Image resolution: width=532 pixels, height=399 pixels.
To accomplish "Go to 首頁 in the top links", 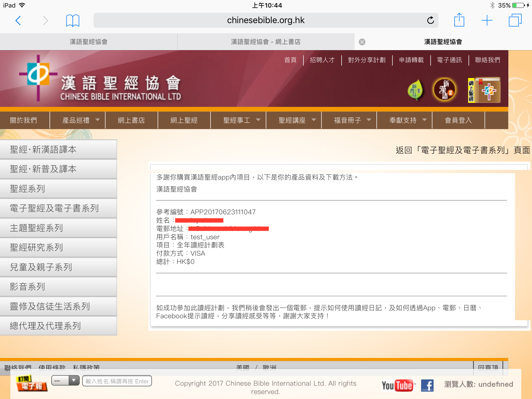I will 290,60.
